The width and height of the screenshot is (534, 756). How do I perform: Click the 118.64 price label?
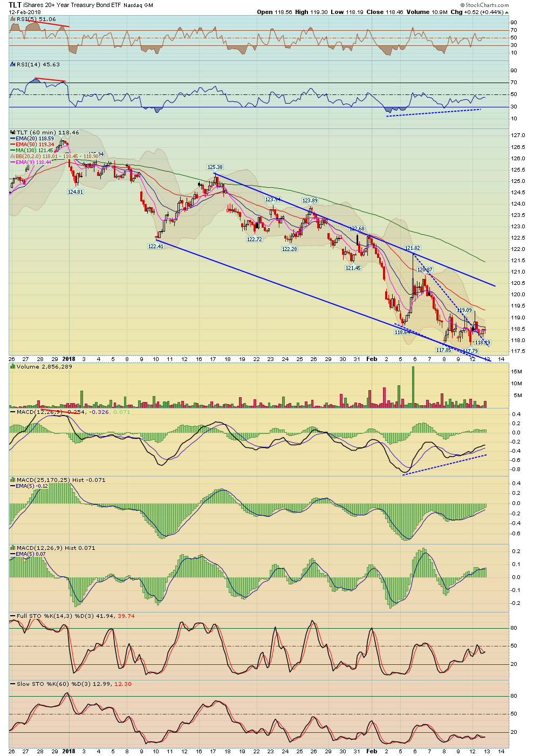[402, 332]
